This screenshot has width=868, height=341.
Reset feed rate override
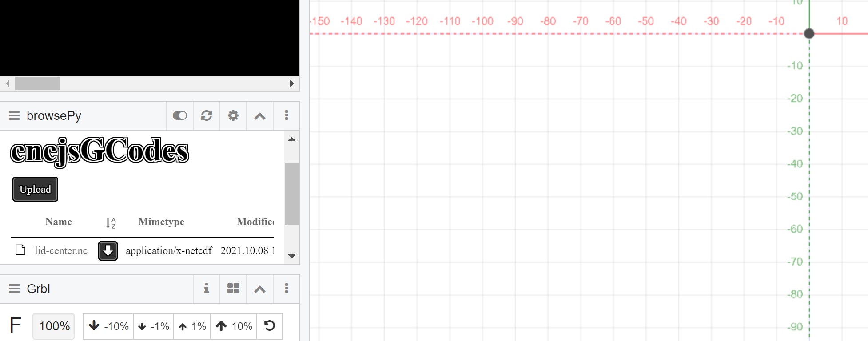[x=270, y=326]
